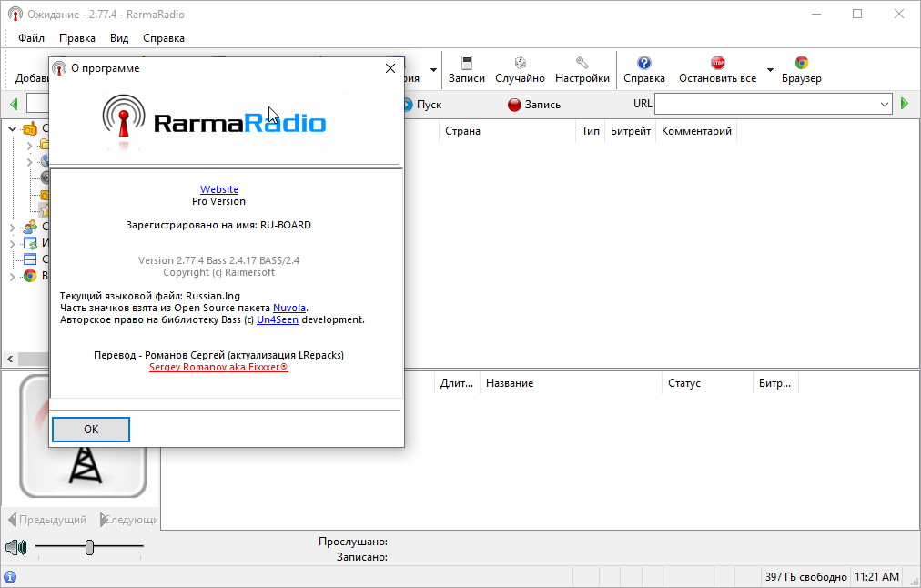Sort by Битрейт column header
Screen dimensions: 921x588
631,131
